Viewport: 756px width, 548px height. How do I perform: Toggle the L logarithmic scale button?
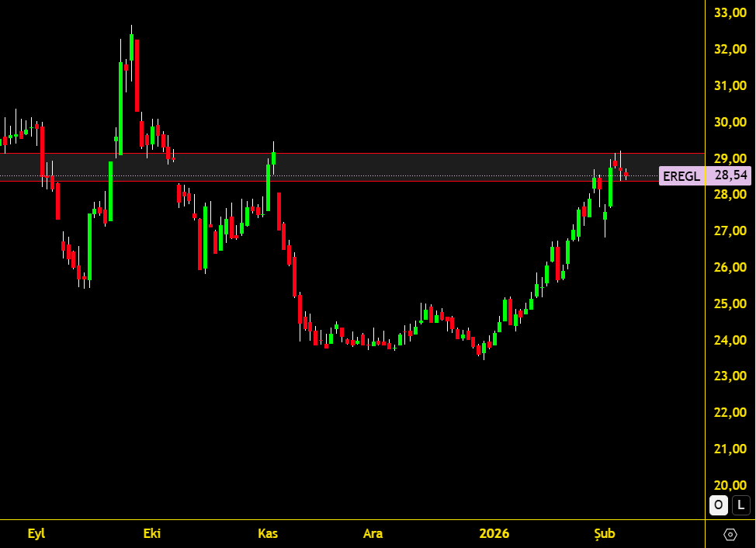coord(741,505)
